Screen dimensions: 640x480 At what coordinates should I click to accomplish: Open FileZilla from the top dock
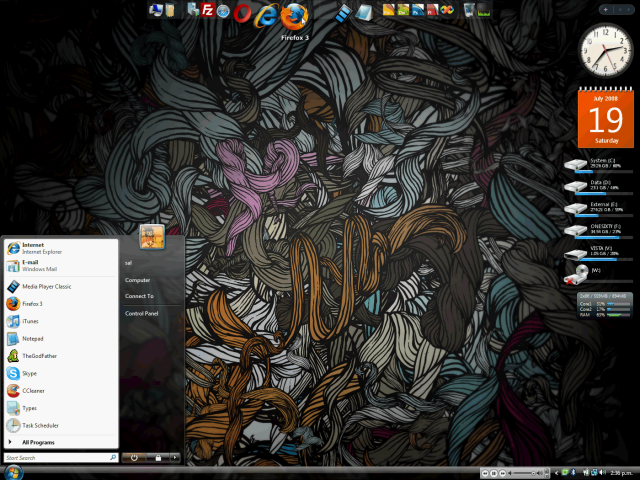point(208,9)
